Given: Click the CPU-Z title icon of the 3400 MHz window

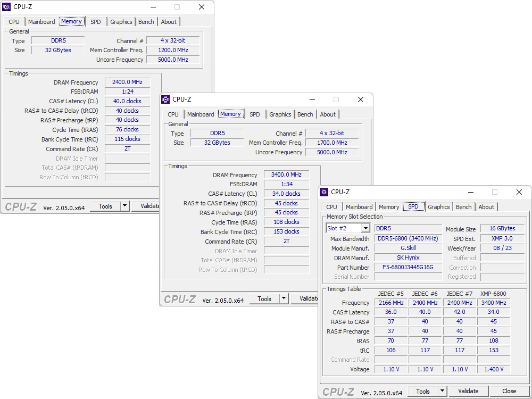Looking at the screenshot, I should point(165,99).
